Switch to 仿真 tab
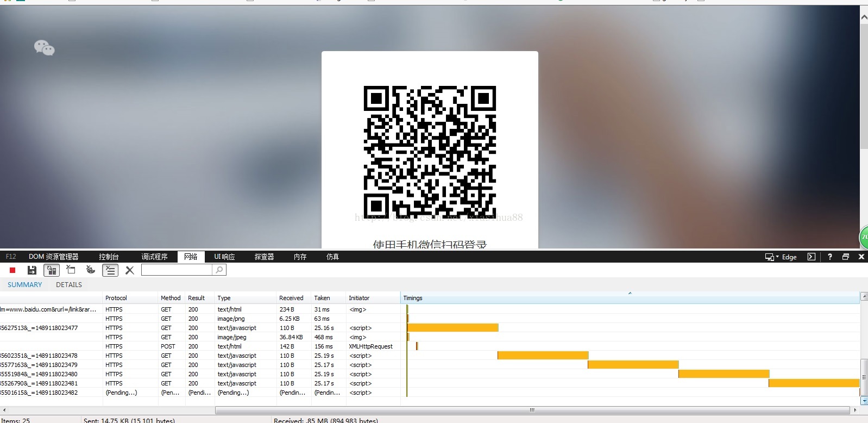The image size is (868, 423). tap(332, 257)
